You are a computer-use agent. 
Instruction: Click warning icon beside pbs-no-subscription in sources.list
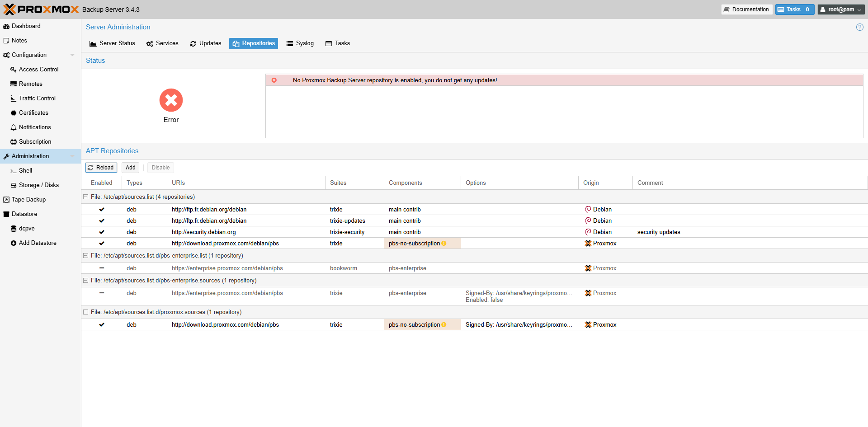[x=444, y=244]
